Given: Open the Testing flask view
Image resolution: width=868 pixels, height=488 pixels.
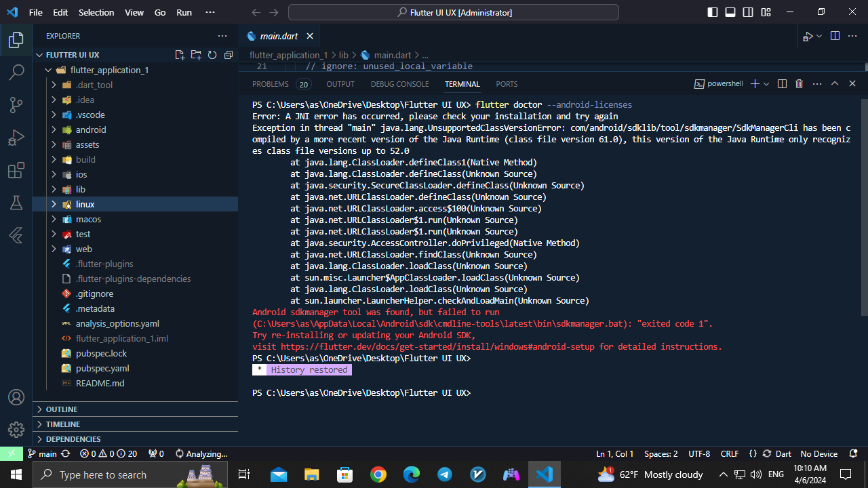Looking at the screenshot, I should pyautogui.click(x=16, y=203).
